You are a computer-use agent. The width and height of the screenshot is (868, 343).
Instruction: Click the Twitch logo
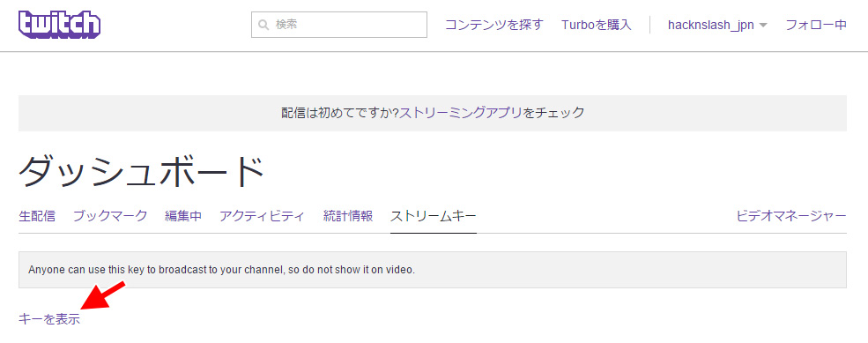point(59,25)
